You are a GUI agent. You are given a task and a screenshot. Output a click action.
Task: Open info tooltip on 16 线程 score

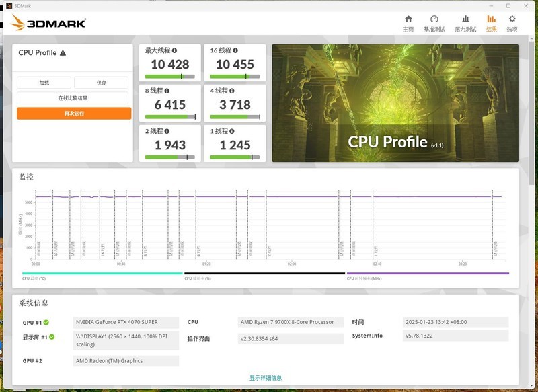[235, 49]
